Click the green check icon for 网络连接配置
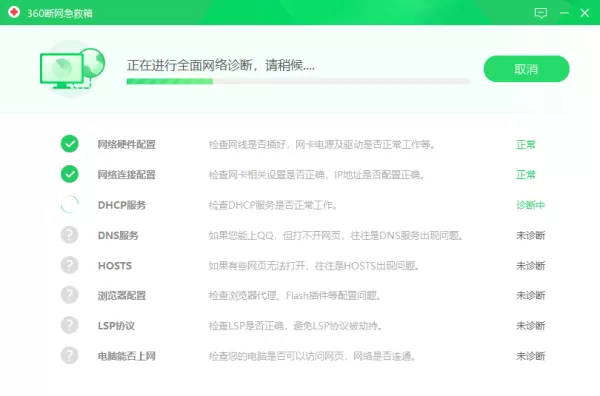Image resolution: width=600 pixels, height=396 pixels. pos(70,174)
